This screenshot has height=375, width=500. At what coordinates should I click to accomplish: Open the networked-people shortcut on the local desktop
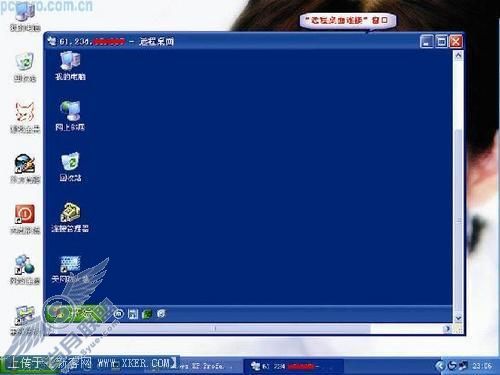(x=25, y=269)
